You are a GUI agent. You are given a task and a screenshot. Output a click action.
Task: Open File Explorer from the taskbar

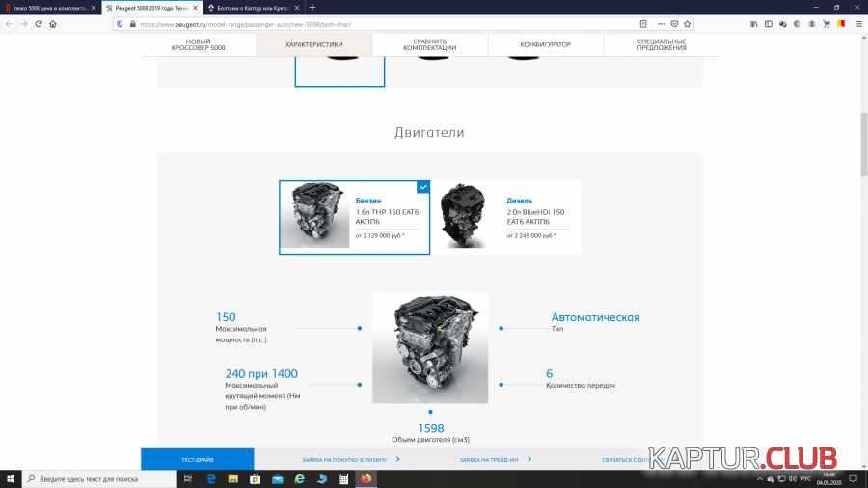(x=233, y=479)
